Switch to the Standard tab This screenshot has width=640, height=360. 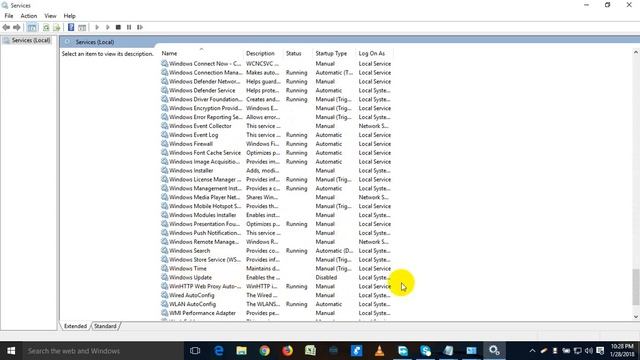coord(105,326)
